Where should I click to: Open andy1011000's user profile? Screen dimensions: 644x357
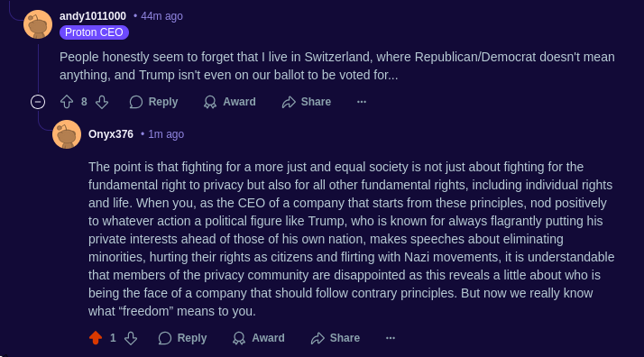(x=93, y=16)
